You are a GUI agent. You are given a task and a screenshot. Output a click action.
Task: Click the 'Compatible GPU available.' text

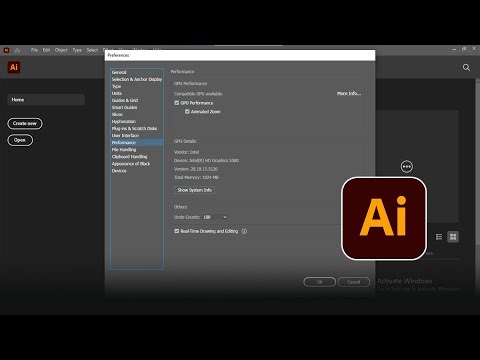point(198,94)
